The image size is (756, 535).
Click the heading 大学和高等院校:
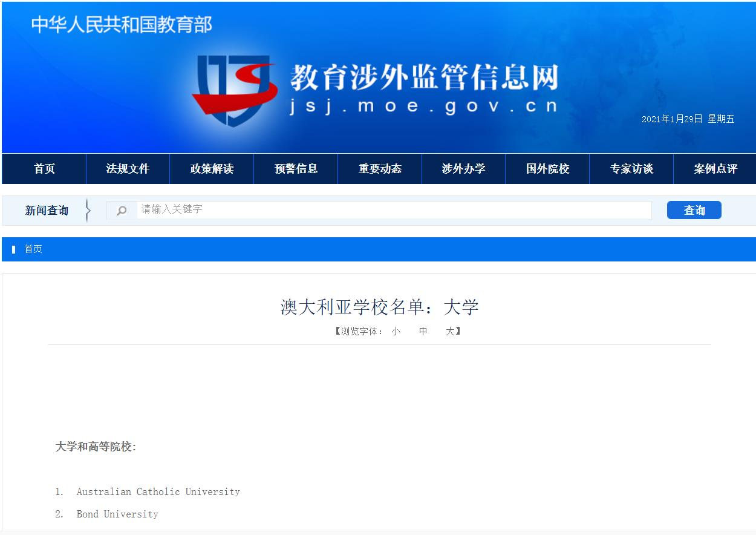pyautogui.click(x=96, y=447)
